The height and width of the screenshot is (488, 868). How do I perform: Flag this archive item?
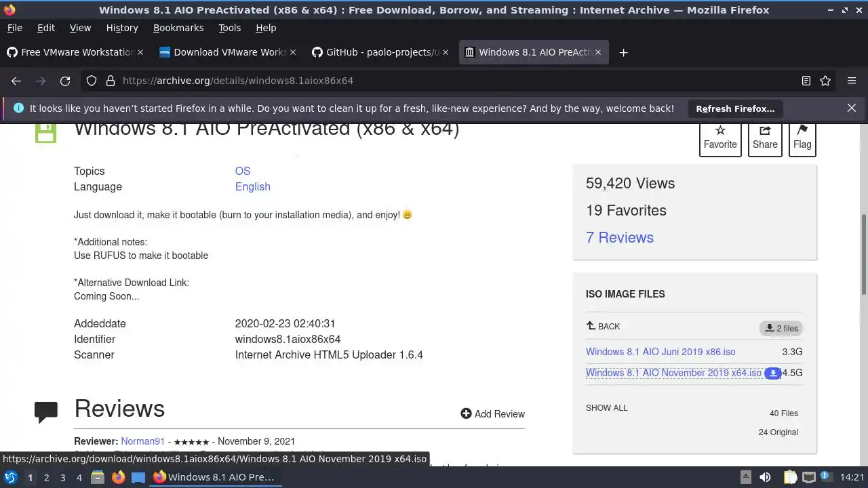pos(802,138)
